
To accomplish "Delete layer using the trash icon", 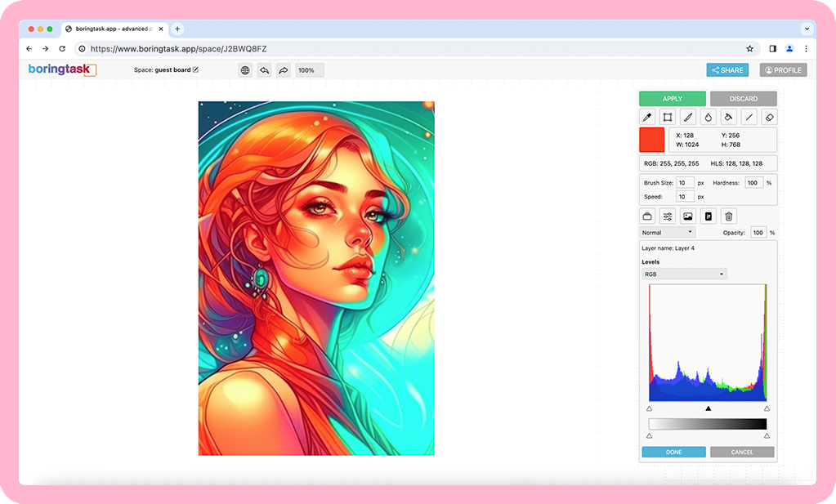I will 729,216.
